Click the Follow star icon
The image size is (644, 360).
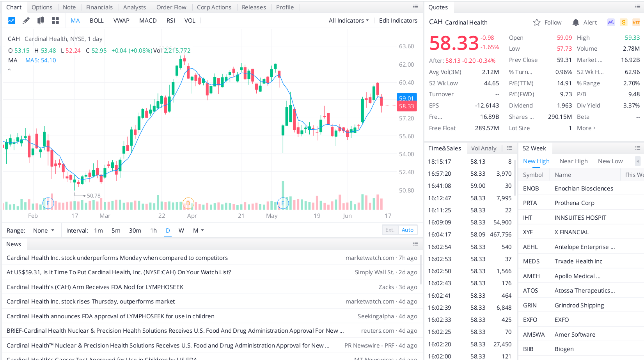537,23
